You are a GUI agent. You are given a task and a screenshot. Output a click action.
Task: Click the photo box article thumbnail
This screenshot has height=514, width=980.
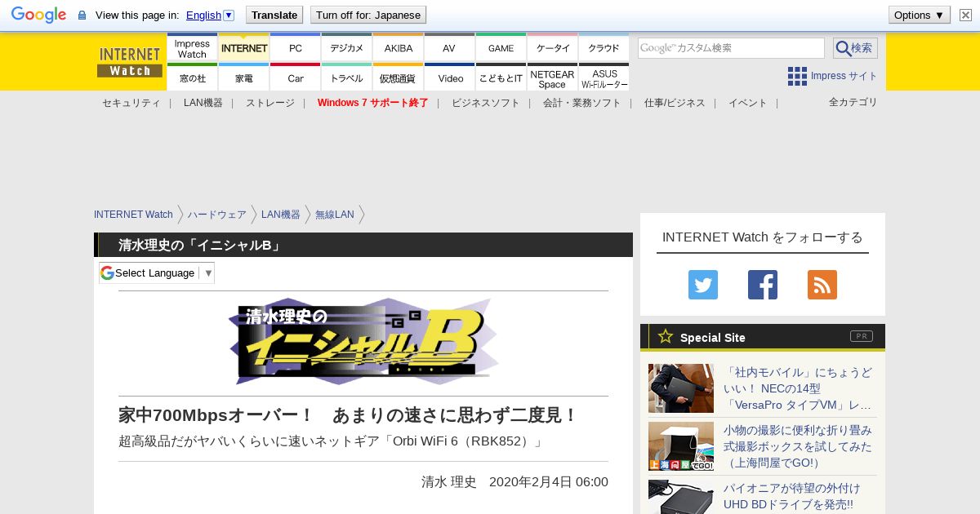[x=681, y=446]
